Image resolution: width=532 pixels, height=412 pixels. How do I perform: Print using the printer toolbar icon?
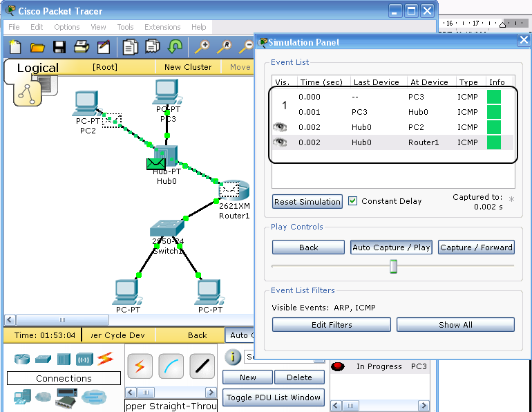pyautogui.click(x=82, y=47)
